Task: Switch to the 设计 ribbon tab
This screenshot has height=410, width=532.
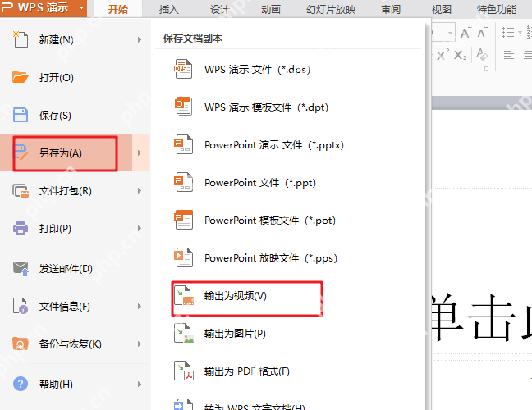Action: [219, 9]
